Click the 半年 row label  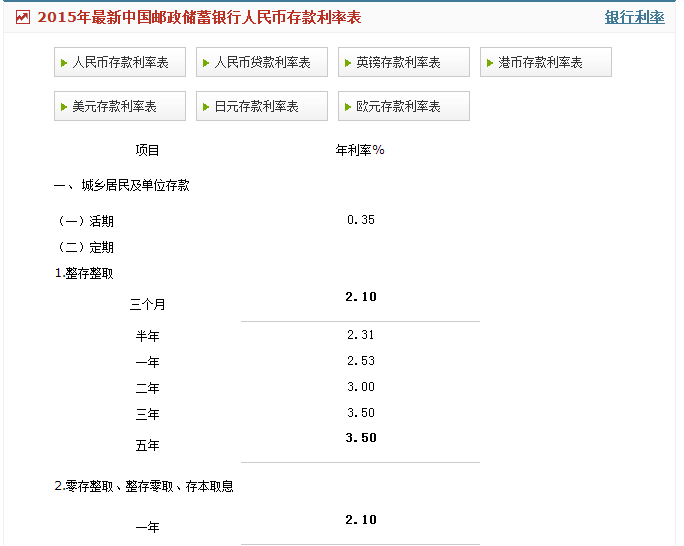(147, 336)
